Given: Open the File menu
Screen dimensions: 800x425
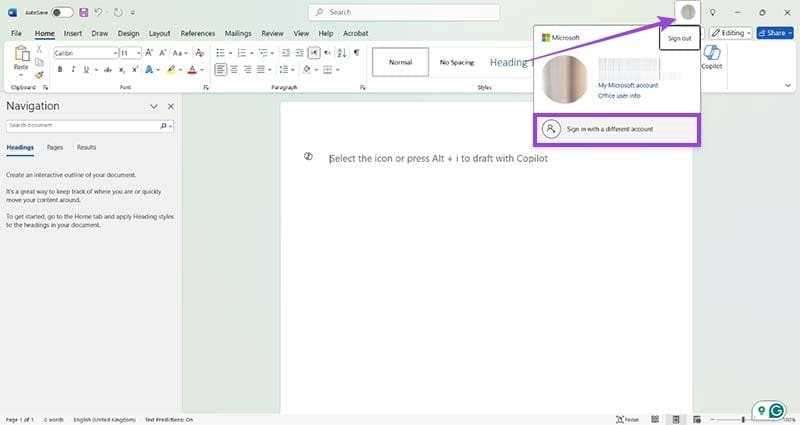Looking at the screenshot, I should tap(16, 33).
